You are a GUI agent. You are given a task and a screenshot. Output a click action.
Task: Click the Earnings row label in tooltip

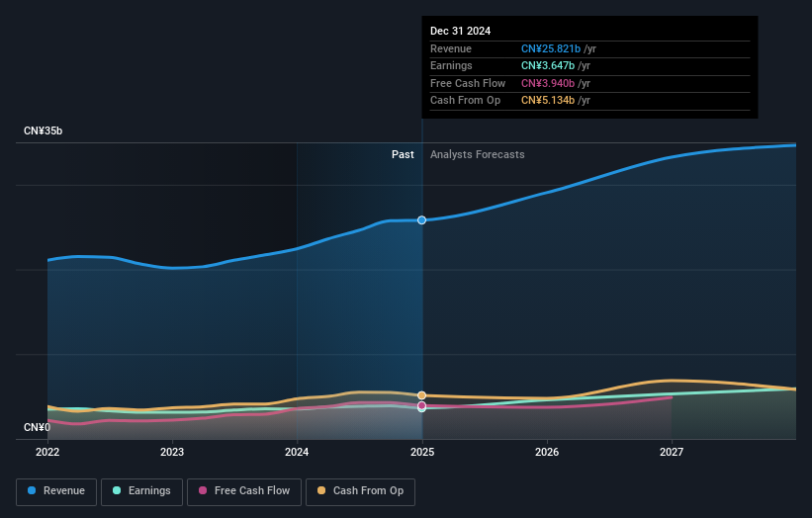pyautogui.click(x=452, y=65)
